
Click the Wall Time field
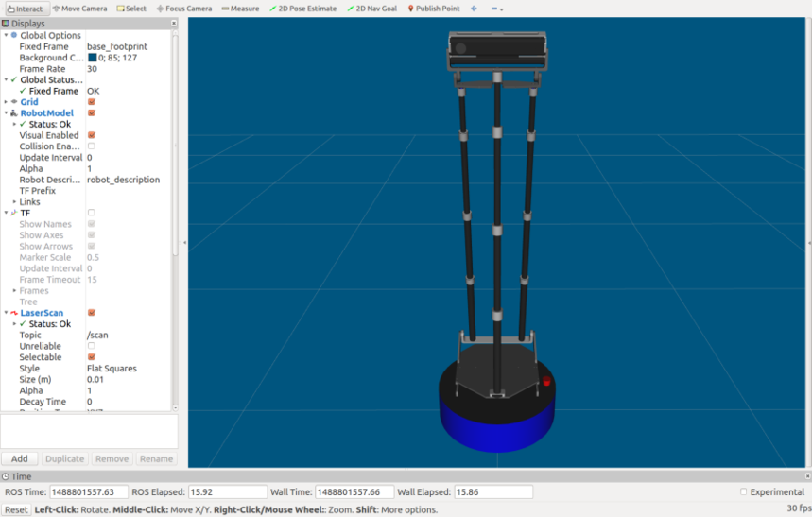tap(354, 492)
